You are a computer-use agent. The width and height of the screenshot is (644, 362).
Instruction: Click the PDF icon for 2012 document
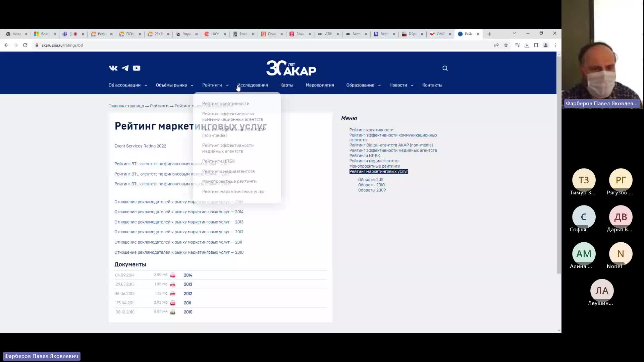coord(173,294)
